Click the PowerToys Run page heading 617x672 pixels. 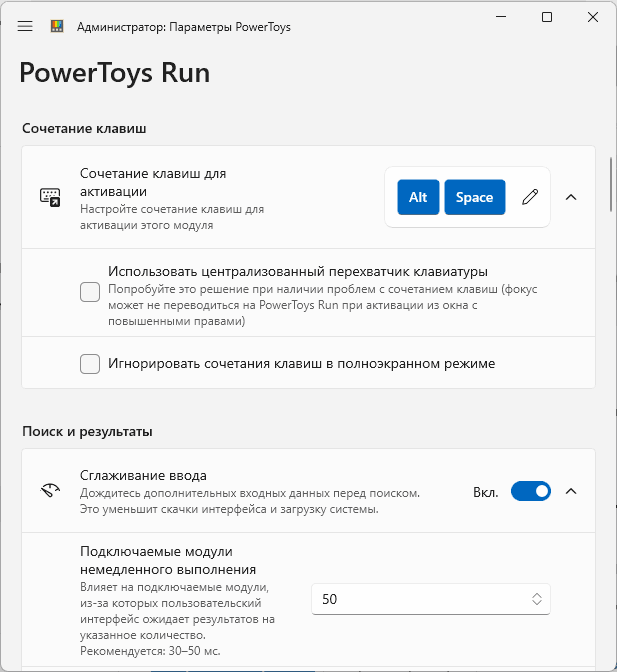pyautogui.click(x=115, y=73)
